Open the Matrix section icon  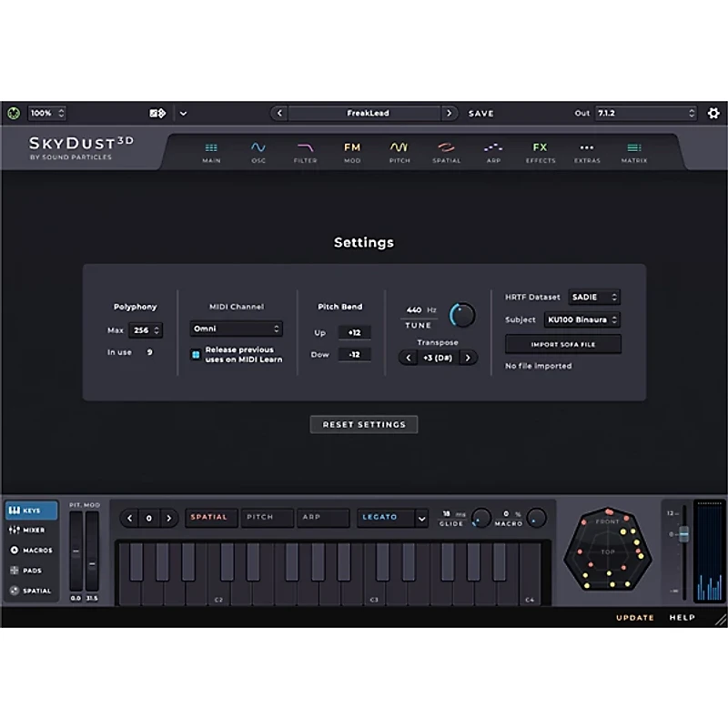click(x=633, y=149)
